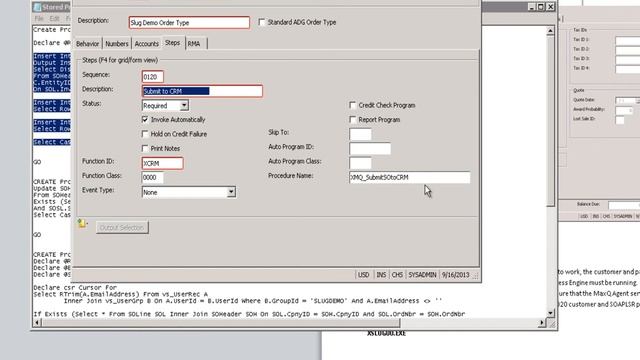Click SYSADMIN in the status bar
Image resolution: width=640 pixels, height=360 pixels.
422,275
